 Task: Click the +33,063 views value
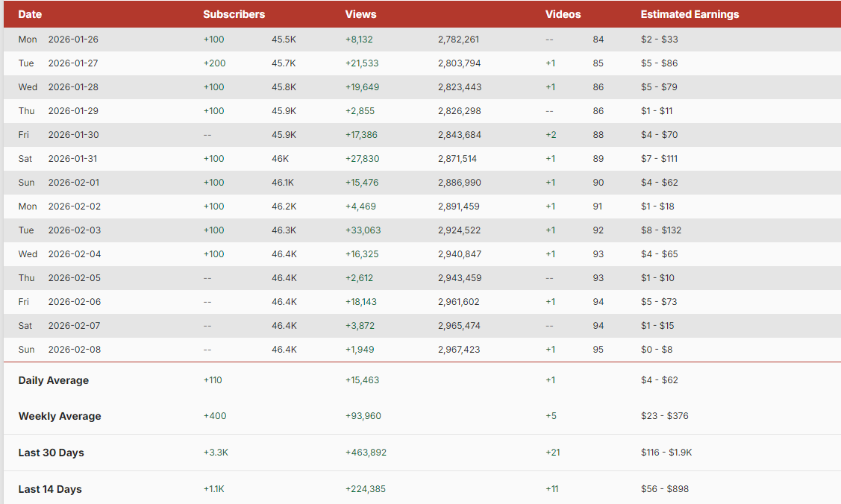pos(363,230)
